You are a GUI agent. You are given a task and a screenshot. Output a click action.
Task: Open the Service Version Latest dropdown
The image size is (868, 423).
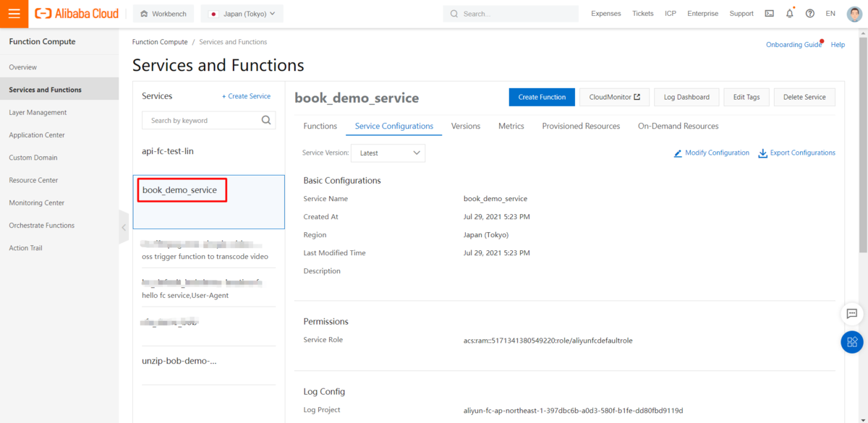pyautogui.click(x=388, y=153)
